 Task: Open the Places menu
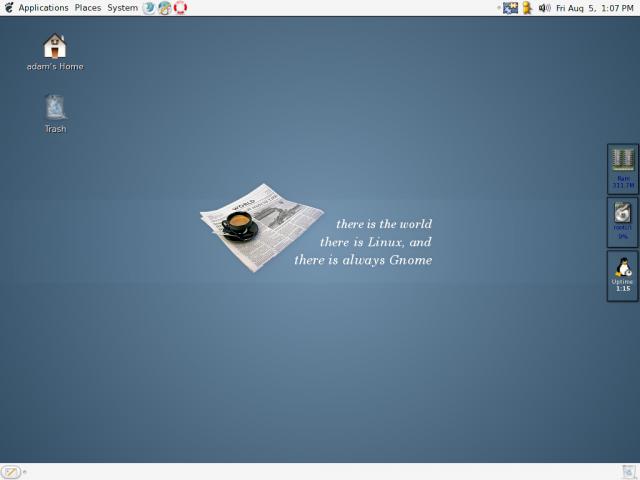[88, 8]
